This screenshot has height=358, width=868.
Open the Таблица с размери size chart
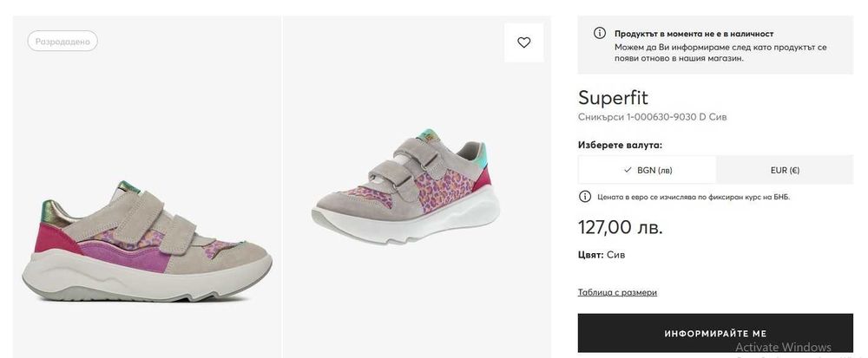point(617,292)
